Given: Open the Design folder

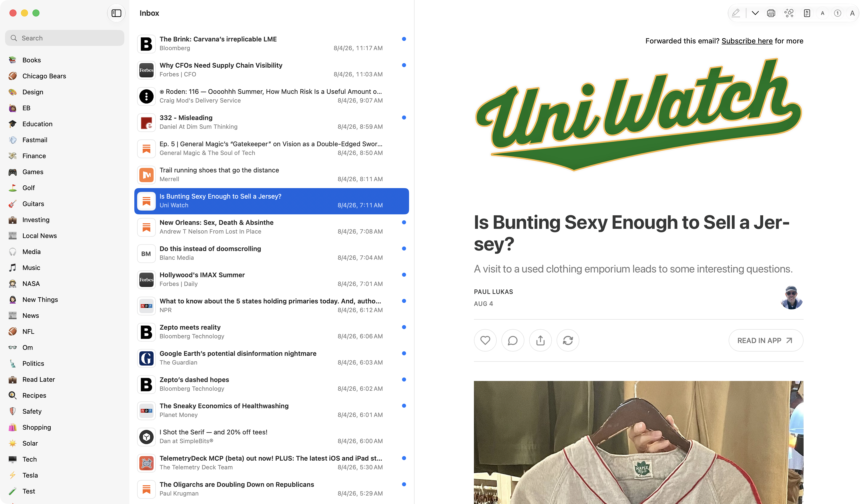Looking at the screenshot, I should [33, 92].
